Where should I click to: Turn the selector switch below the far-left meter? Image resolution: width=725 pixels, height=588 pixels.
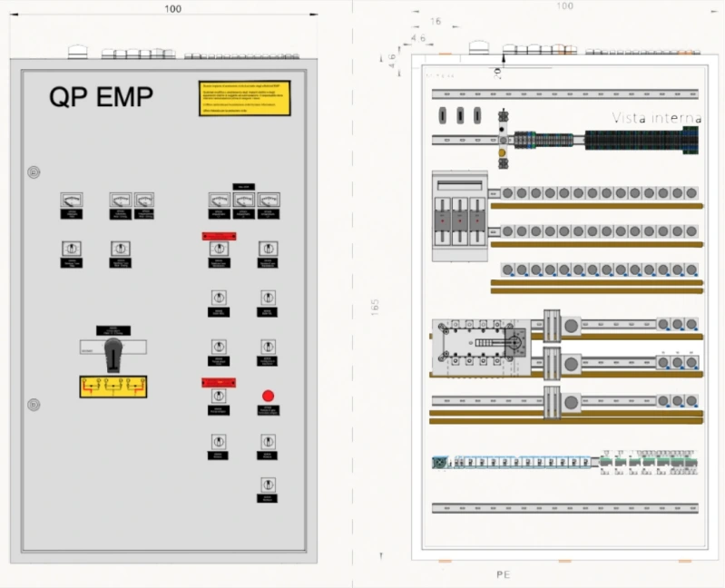point(72,249)
